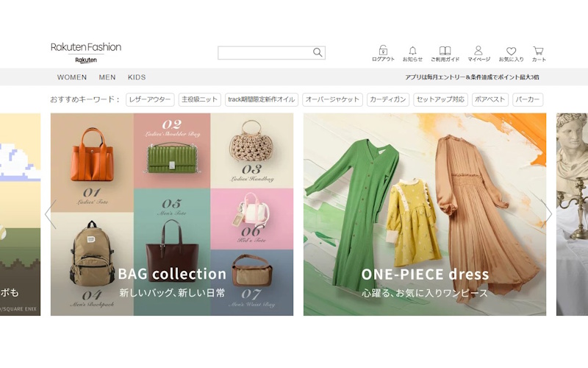
Task: Click the Rakuten Fashion logo
Action: pyautogui.click(x=86, y=47)
